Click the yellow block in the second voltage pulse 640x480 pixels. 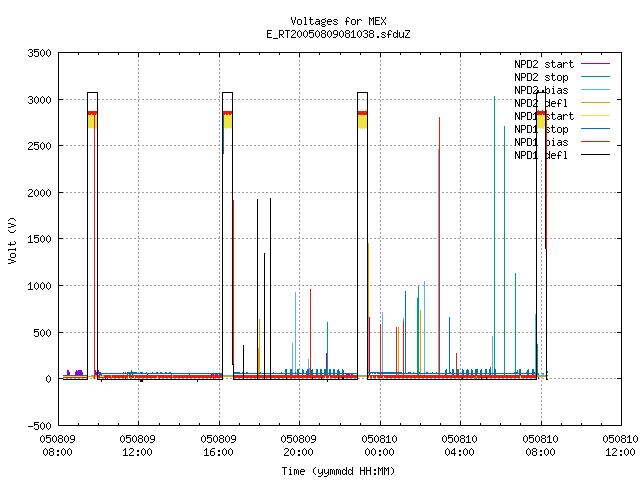227,122
